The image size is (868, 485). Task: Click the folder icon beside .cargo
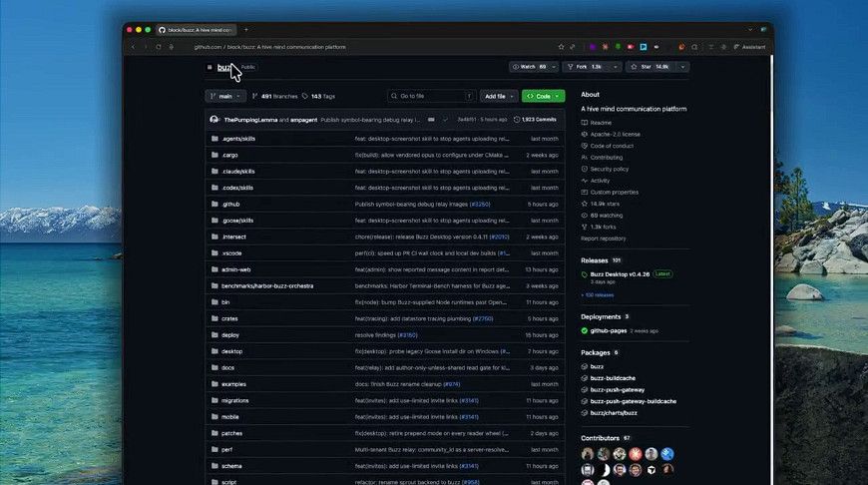(x=215, y=155)
